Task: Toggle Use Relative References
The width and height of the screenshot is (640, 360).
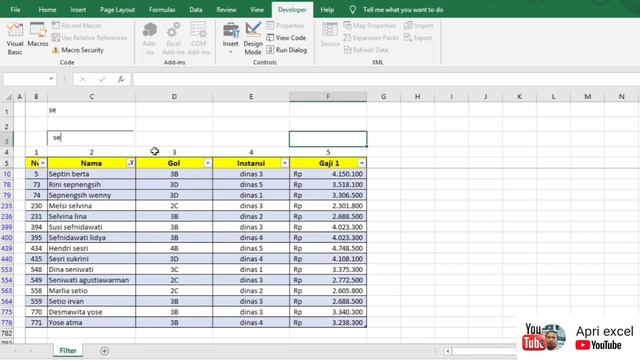Action: tap(89, 38)
